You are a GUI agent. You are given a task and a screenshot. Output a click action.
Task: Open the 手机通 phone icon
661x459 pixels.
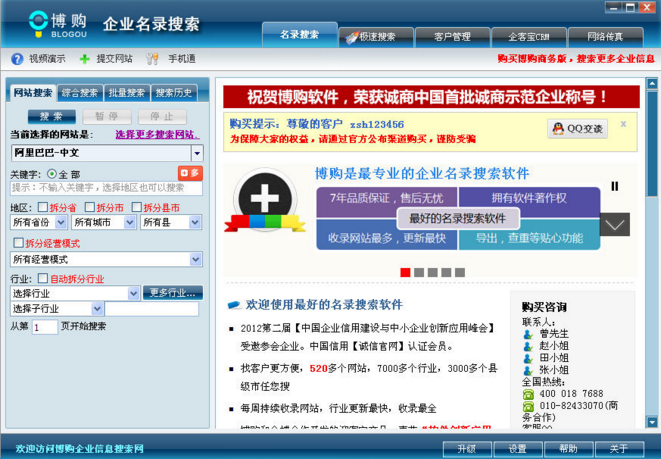152,59
